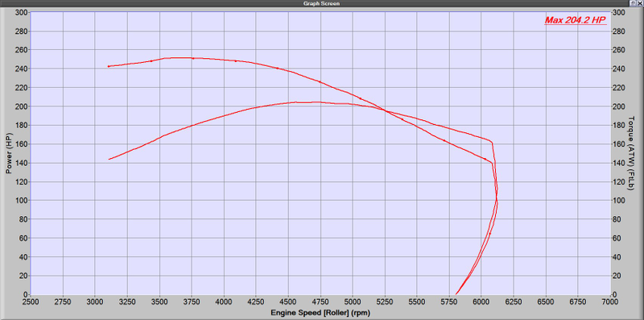The image size is (644, 320).
Task: Click the 260 label on the Torque axis
Action: pyautogui.click(x=619, y=50)
